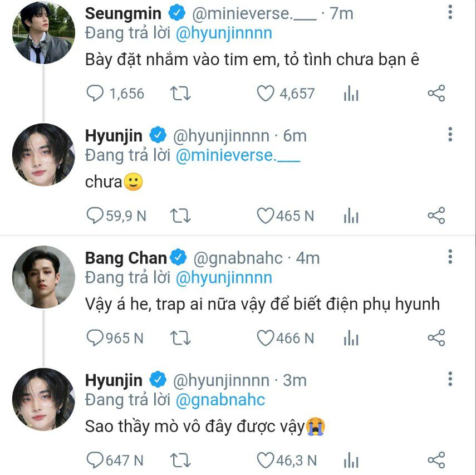The height and width of the screenshot is (475, 476).
Task: Open more options on Seungmin's tweet
Action: tap(450, 12)
